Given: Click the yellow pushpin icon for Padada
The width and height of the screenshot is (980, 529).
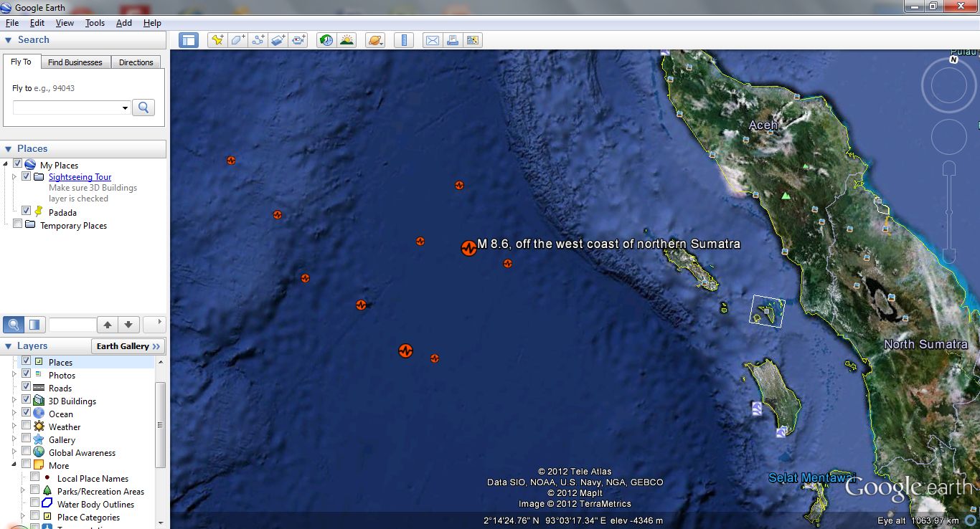Looking at the screenshot, I should click(x=38, y=211).
